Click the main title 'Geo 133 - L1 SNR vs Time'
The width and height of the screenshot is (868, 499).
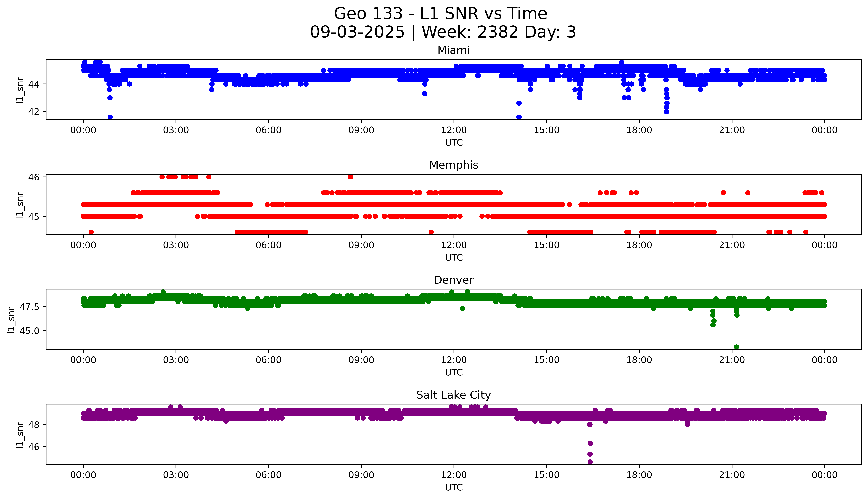pyautogui.click(x=440, y=14)
